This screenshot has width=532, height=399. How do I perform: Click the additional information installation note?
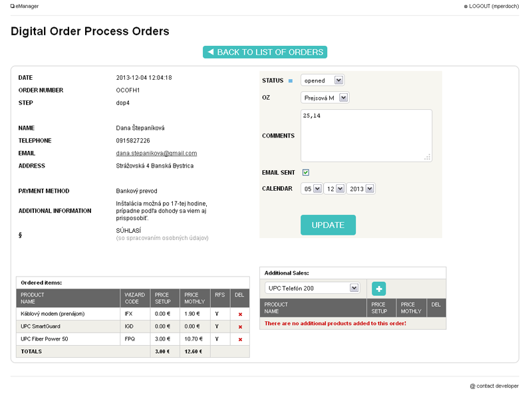click(x=162, y=211)
